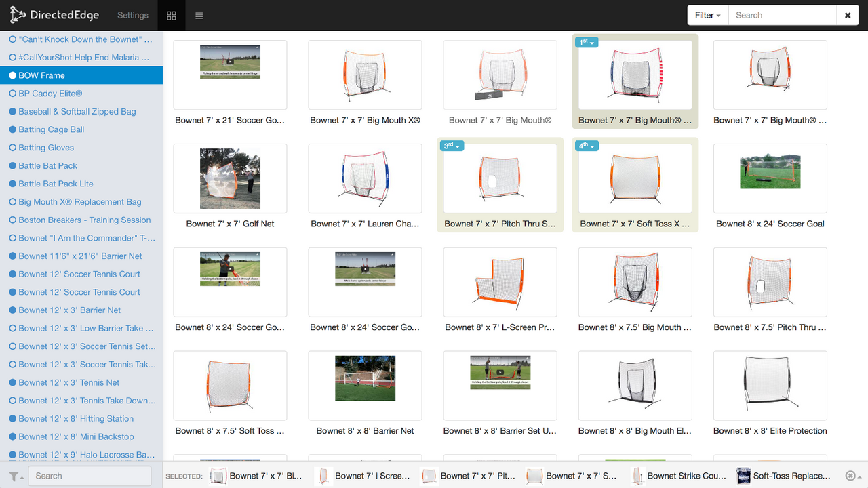Select Batting Cage Ball in sidebar
Viewport: 868px width, 488px height.
81,129
